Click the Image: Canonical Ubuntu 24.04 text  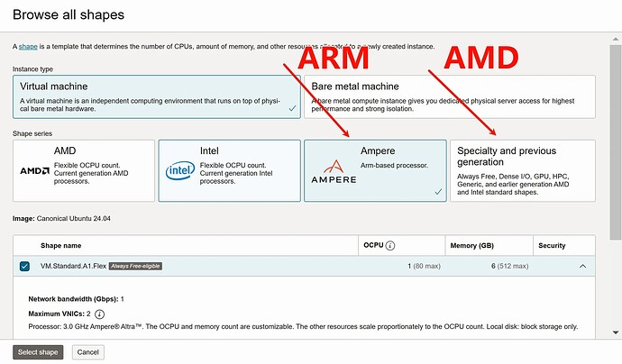click(61, 218)
